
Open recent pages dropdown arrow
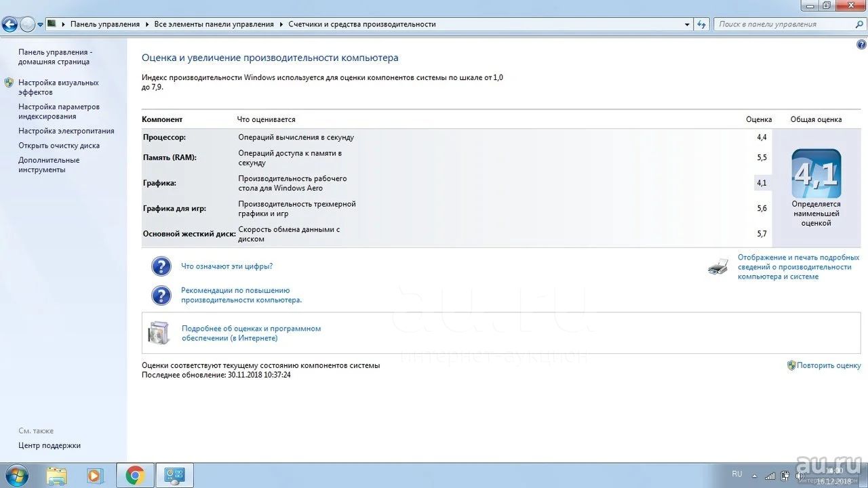(x=41, y=24)
